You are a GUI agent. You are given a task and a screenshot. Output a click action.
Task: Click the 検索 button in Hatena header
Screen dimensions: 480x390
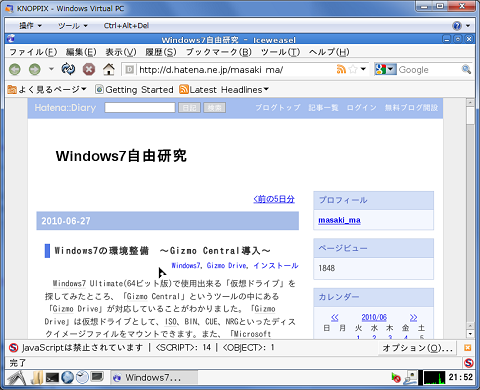(214, 108)
